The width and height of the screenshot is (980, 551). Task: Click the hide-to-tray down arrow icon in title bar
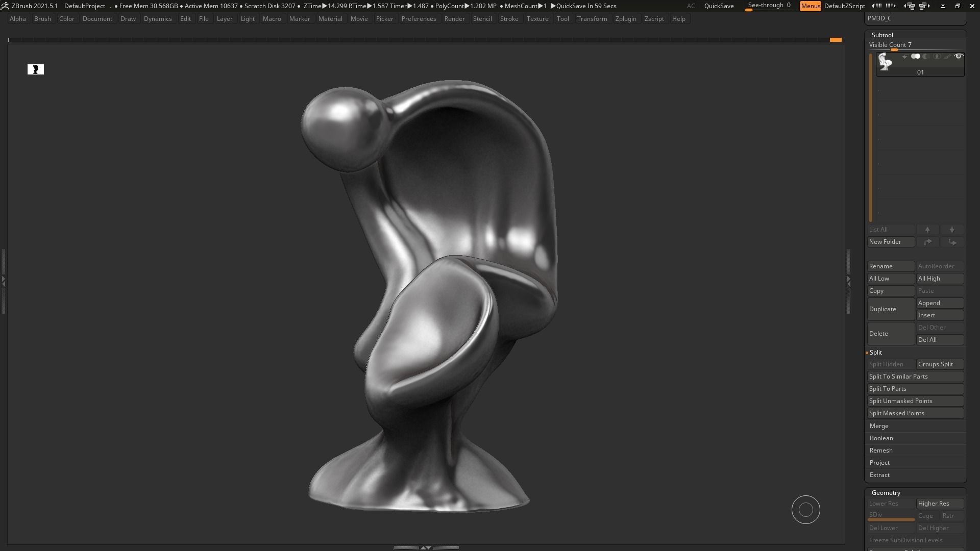(943, 6)
